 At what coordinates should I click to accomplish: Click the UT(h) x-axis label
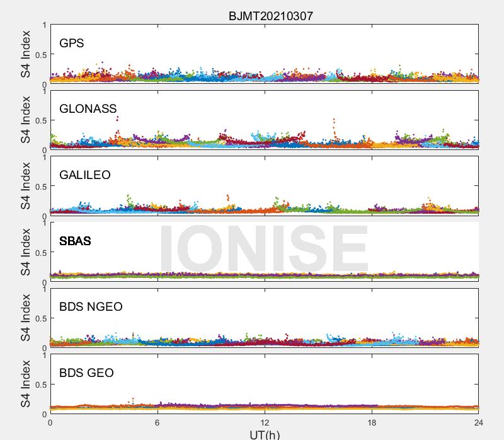[265, 435]
